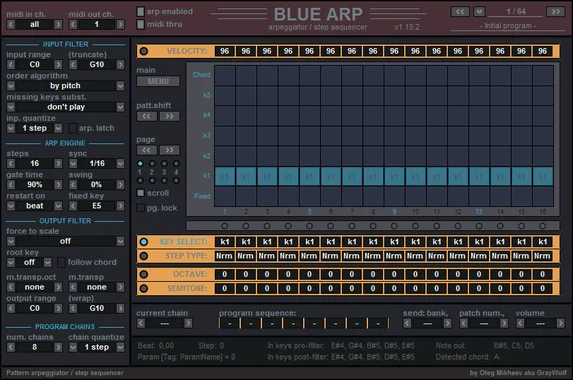573x380 pixels.
Task: Select next current chain with right arrow
Action: (188, 323)
